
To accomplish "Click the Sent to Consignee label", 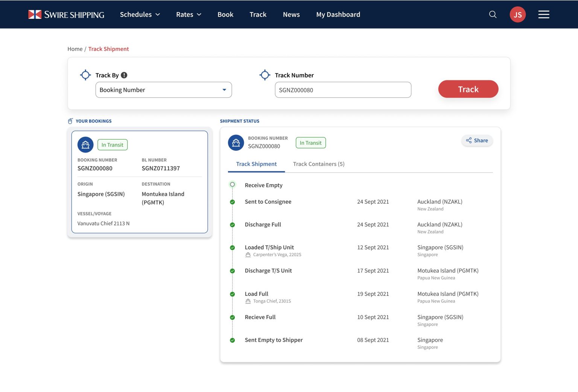I will coord(268,202).
